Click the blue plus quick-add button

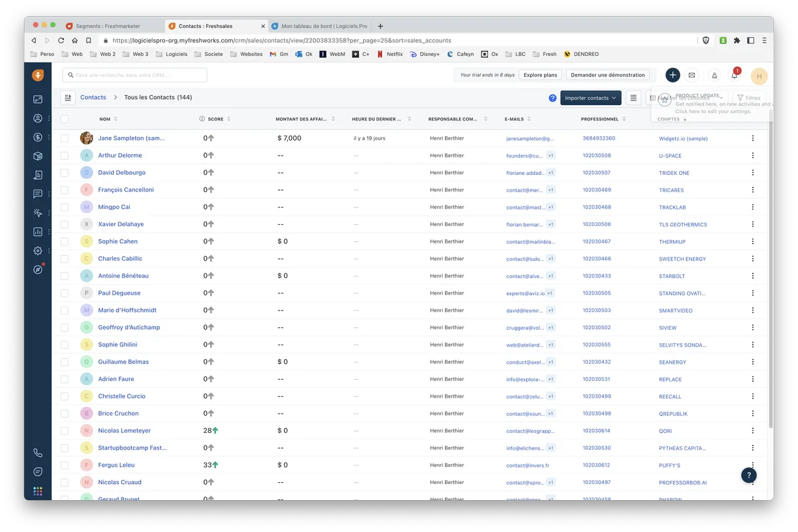point(672,75)
